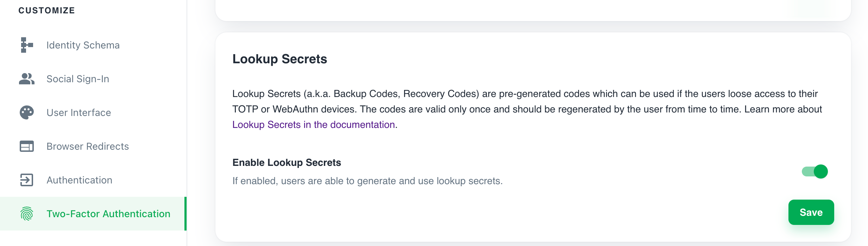Click the Identity Schema sidebar icon
Image resolution: width=868 pixels, height=246 pixels.
(26, 45)
